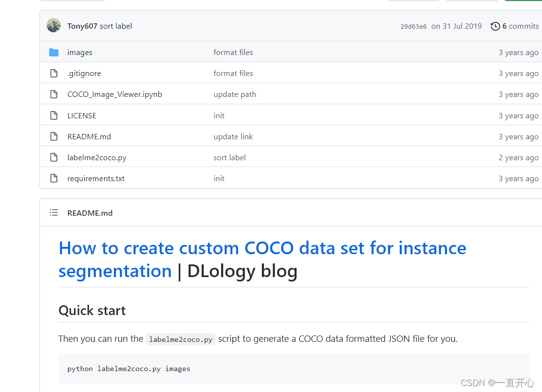This screenshot has width=542, height=392.
Task: Click the .gitignore file icon
Action: click(x=54, y=73)
